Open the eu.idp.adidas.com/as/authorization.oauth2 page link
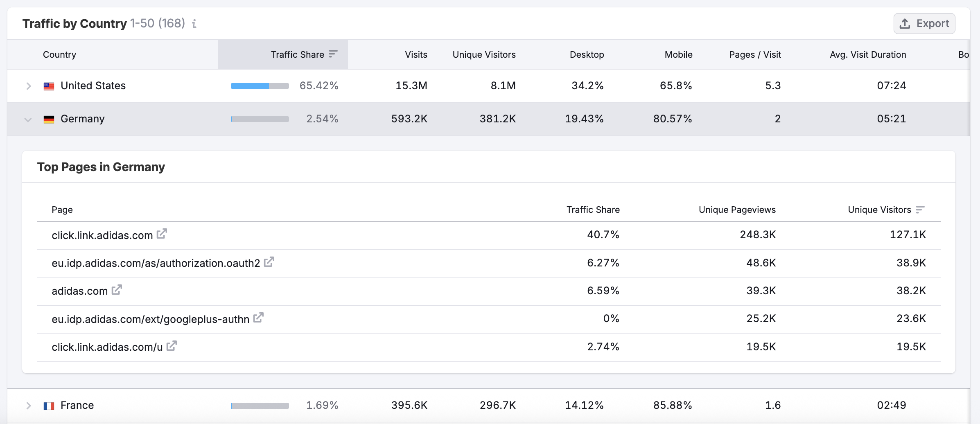This screenshot has width=980, height=424. click(156, 263)
